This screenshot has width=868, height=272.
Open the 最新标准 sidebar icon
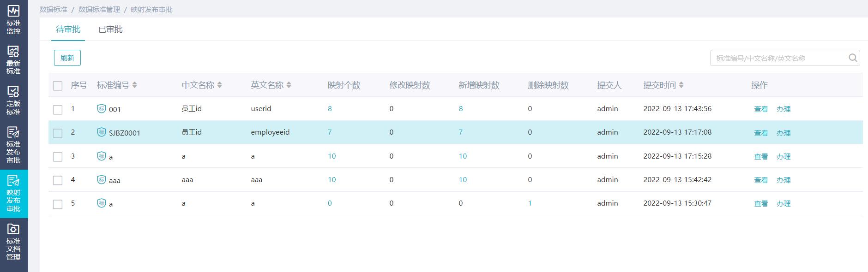pos(13,60)
